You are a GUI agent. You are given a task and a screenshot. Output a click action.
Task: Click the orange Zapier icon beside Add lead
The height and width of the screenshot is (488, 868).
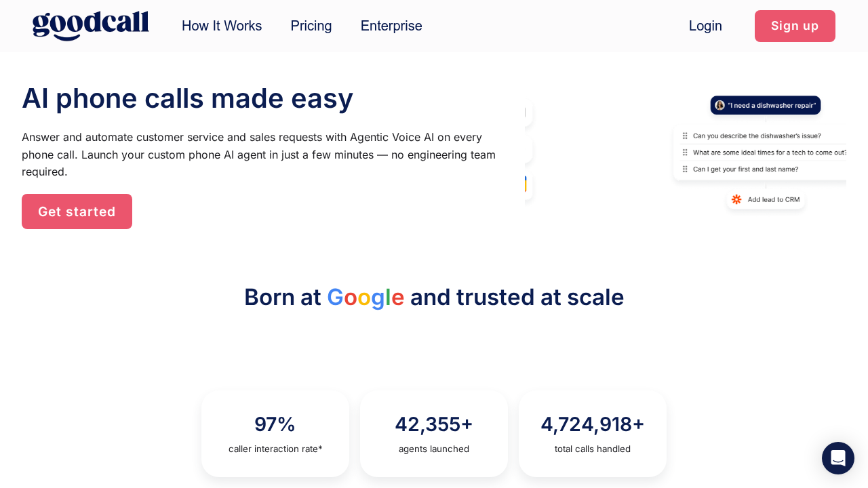click(736, 199)
